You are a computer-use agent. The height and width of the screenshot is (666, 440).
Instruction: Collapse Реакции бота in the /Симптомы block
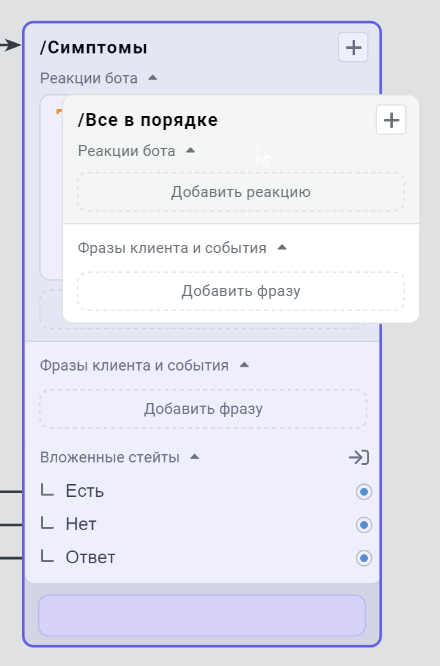point(152,78)
